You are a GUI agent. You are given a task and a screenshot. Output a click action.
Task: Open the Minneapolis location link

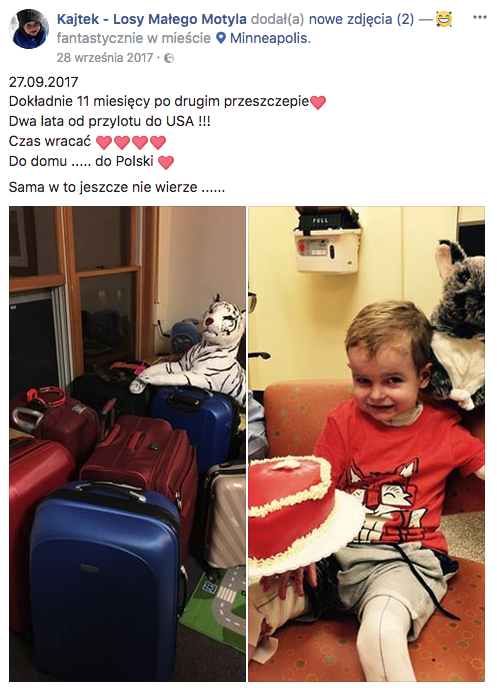[270, 39]
